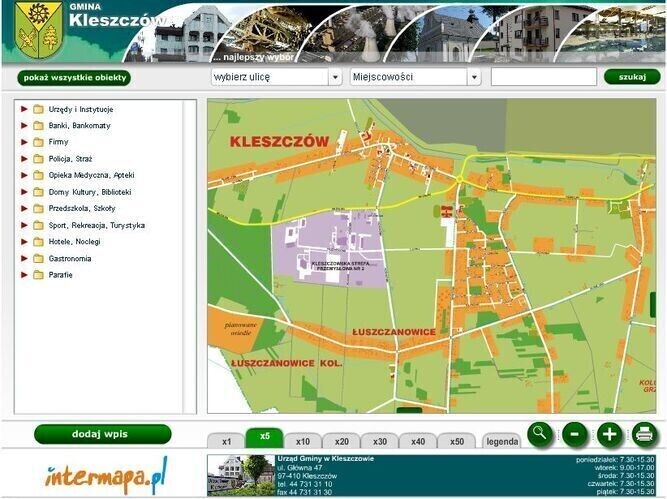Select the x10 zoom tab
Viewport: 667px width, 499px height.
coord(303,441)
